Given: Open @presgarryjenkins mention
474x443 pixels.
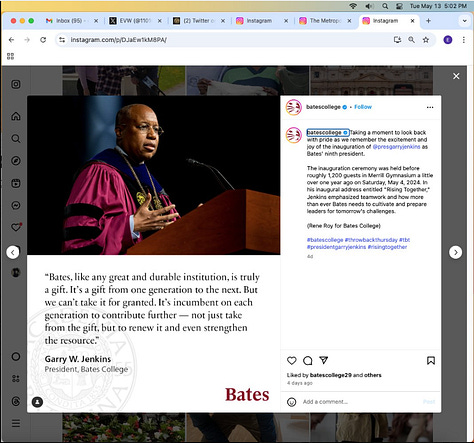Looking at the screenshot, I should [x=396, y=147].
